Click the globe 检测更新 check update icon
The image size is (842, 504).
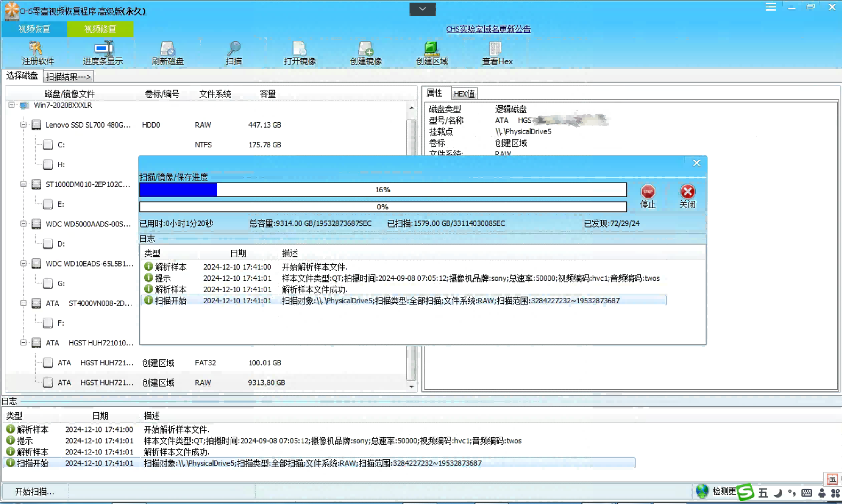coord(702,491)
